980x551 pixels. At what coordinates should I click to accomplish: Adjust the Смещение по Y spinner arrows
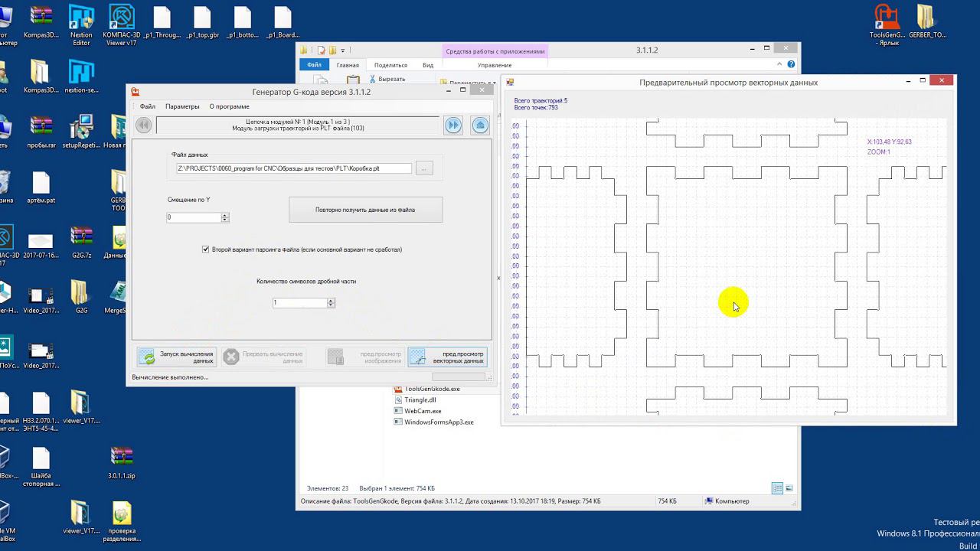pos(225,217)
